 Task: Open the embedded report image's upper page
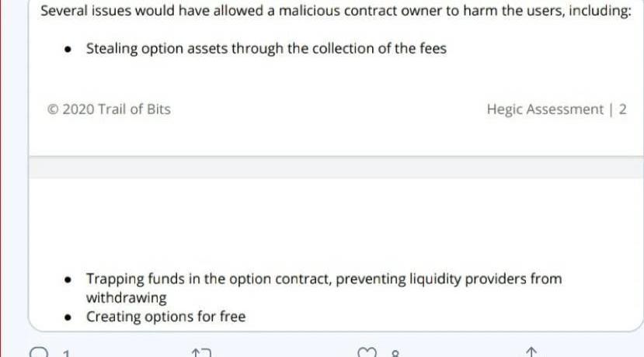point(336,78)
